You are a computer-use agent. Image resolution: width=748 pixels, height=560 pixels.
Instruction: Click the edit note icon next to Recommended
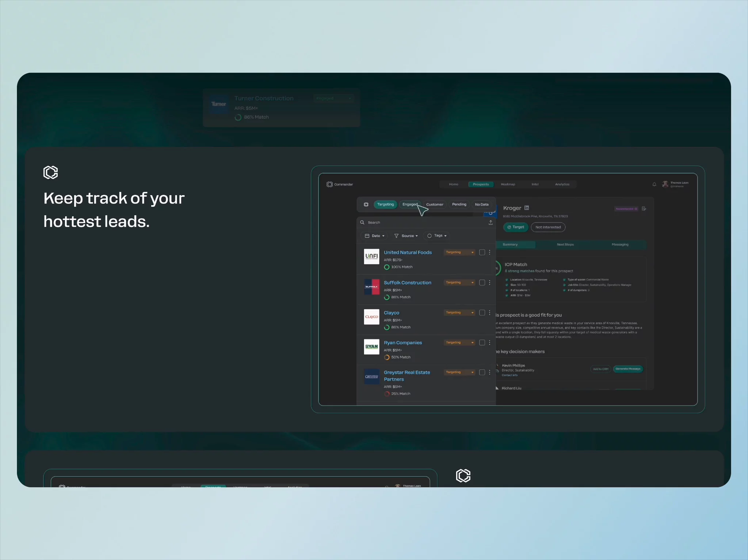[x=644, y=209]
